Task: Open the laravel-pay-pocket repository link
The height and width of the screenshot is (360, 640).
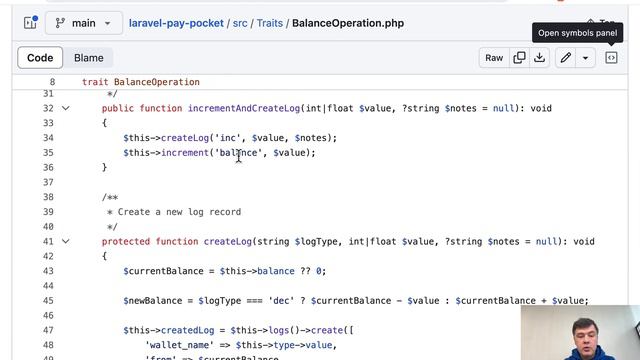Action: point(176,23)
